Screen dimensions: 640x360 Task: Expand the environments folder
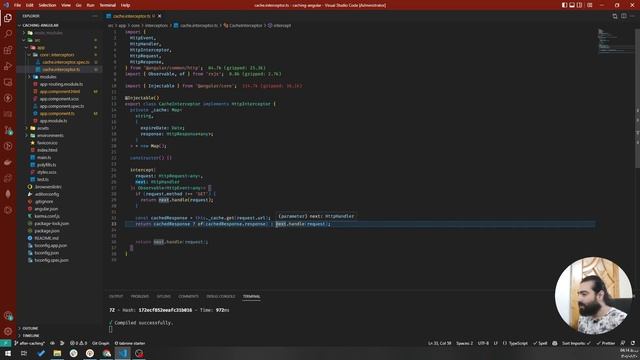pyautogui.click(x=50, y=136)
